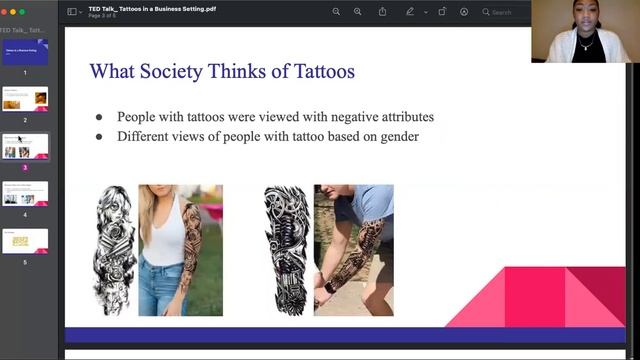
Task: Click the yellow minimize window button
Action: coord(13,12)
